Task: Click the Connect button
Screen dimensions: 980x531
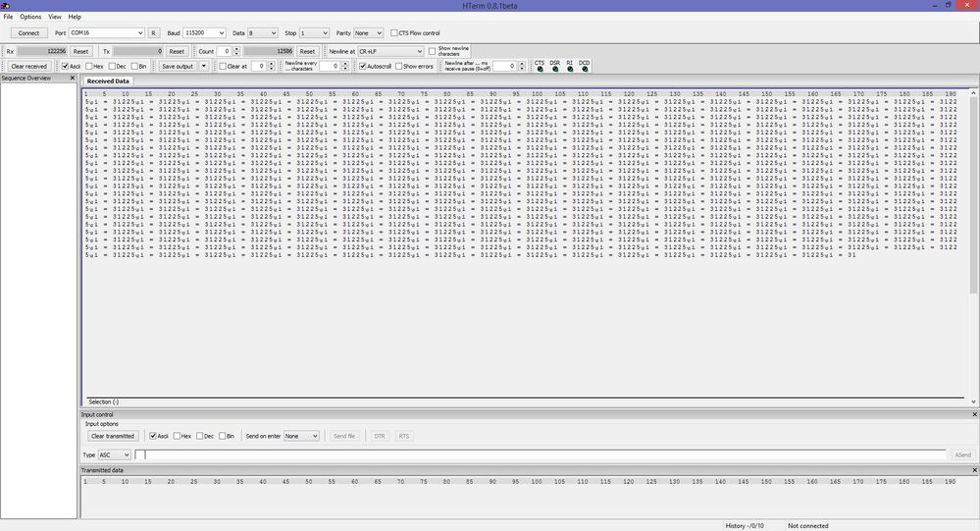Action: 28,33
